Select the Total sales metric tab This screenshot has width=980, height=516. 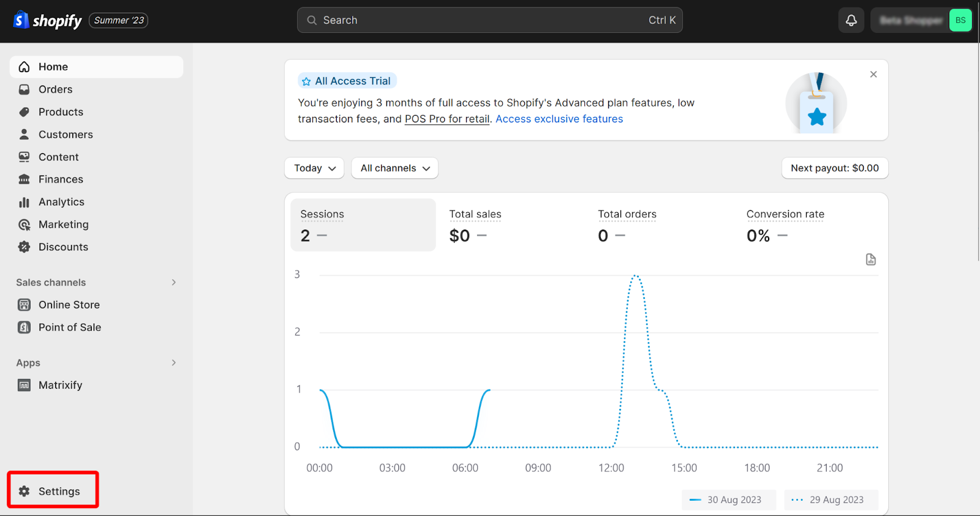point(511,225)
